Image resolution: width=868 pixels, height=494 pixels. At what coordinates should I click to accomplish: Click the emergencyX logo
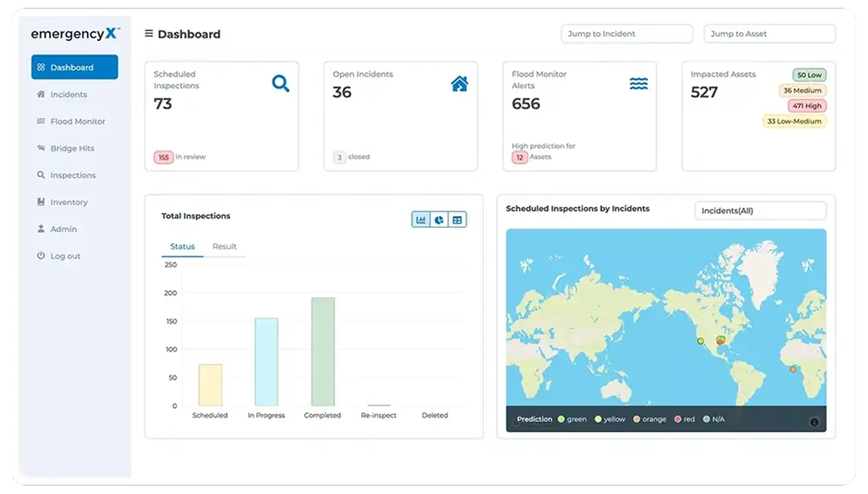75,33
